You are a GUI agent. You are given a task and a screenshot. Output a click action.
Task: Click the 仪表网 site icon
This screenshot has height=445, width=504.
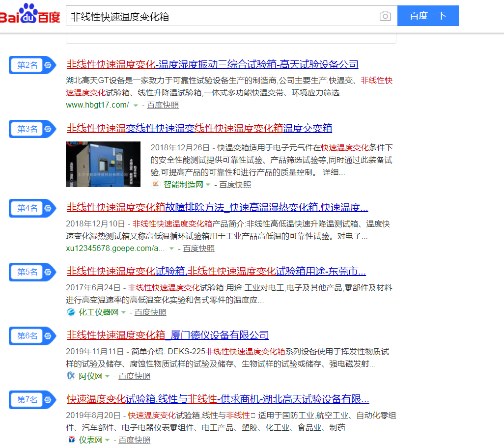[71, 440]
